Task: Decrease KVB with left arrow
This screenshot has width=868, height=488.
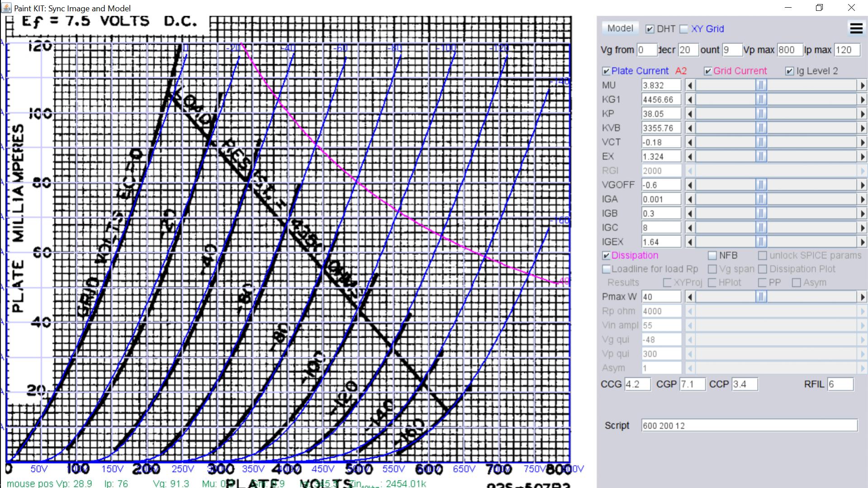Action: point(690,128)
